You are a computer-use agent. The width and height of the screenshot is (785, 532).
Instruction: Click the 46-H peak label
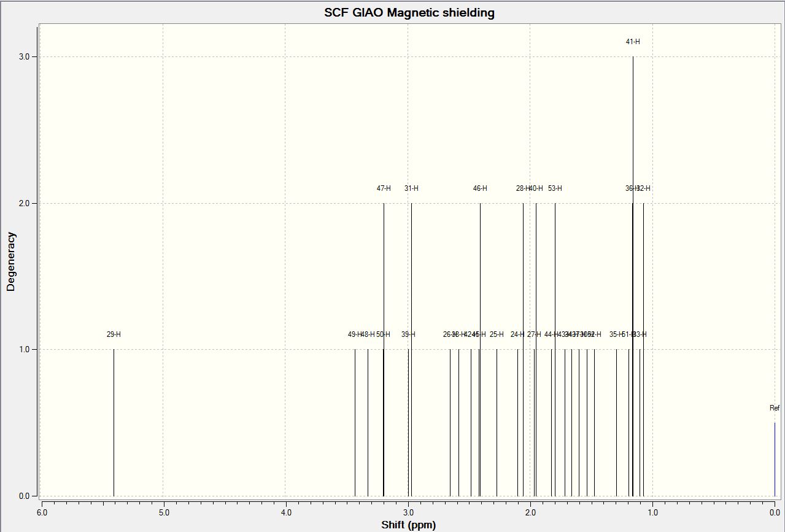tap(480, 188)
